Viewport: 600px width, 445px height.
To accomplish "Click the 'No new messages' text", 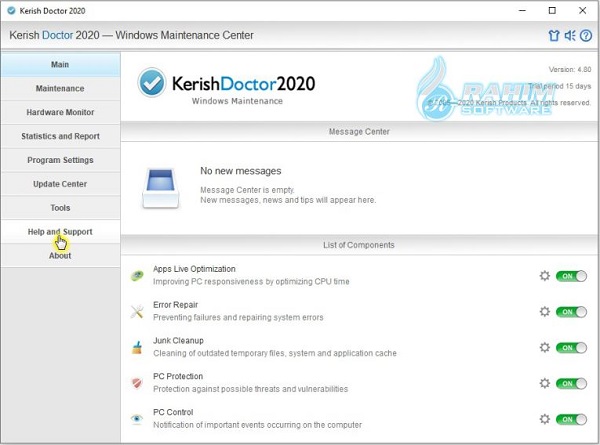I will [x=241, y=171].
